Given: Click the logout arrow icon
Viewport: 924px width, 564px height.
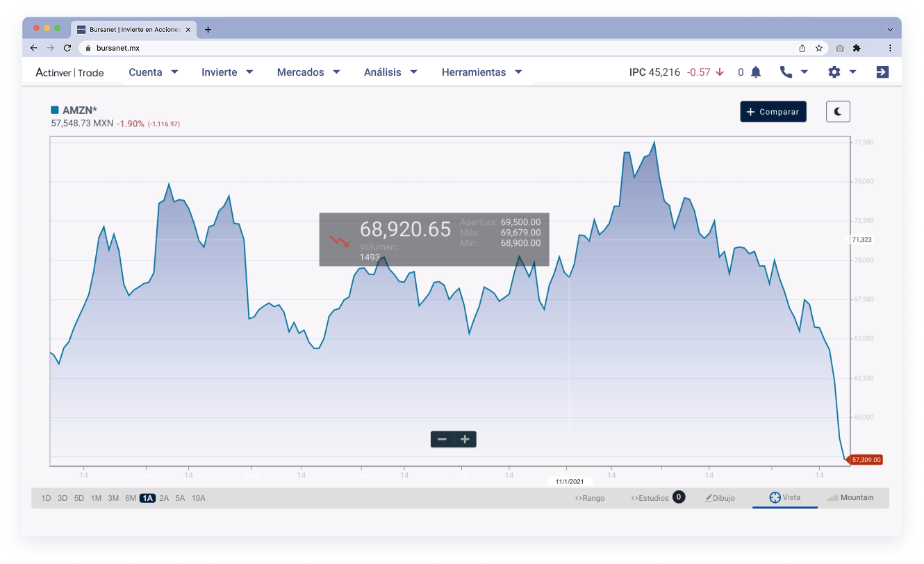Looking at the screenshot, I should (882, 72).
